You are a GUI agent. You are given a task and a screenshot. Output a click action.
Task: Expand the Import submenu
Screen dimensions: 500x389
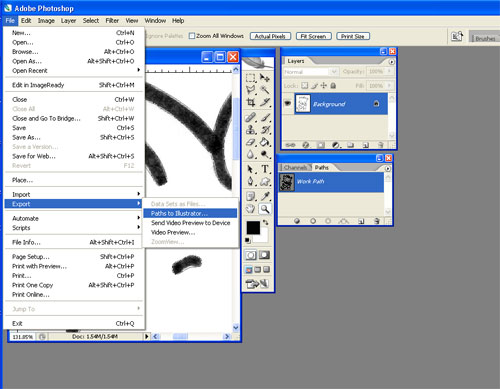coord(74,194)
